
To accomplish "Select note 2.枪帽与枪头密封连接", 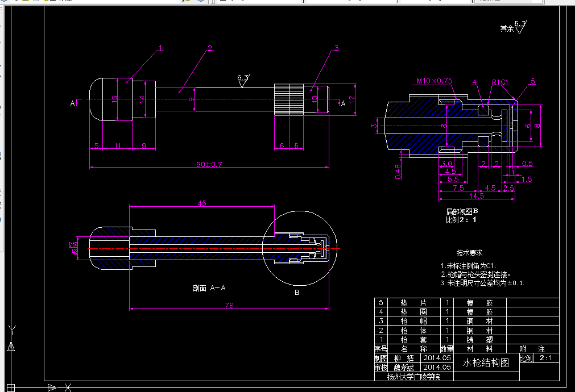I will [476, 274].
